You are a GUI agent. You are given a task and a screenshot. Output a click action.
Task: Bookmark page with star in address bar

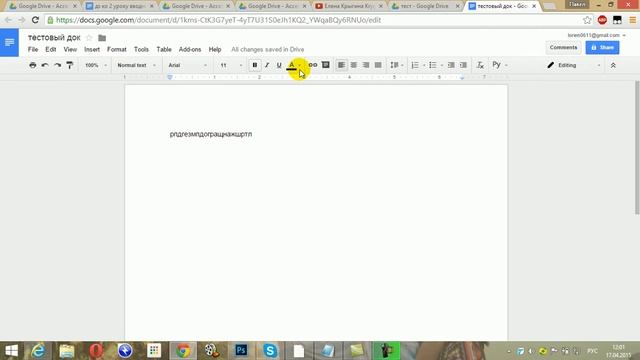pos(587,20)
